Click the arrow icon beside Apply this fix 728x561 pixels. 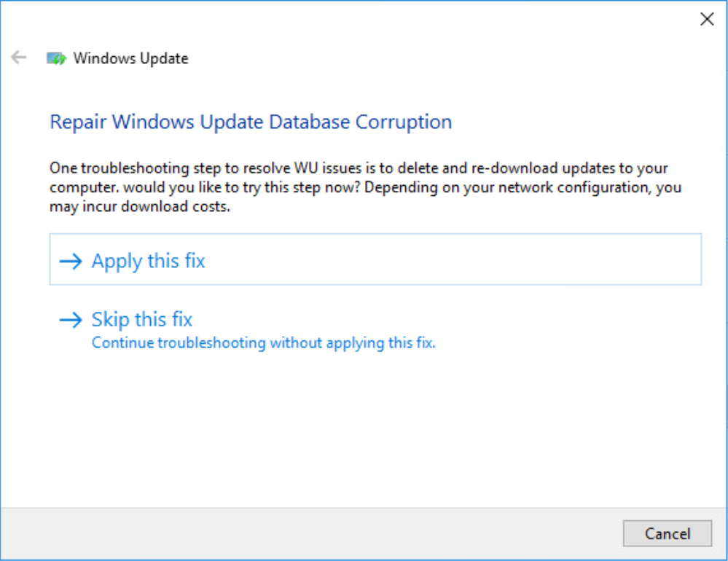pyautogui.click(x=71, y=262)
